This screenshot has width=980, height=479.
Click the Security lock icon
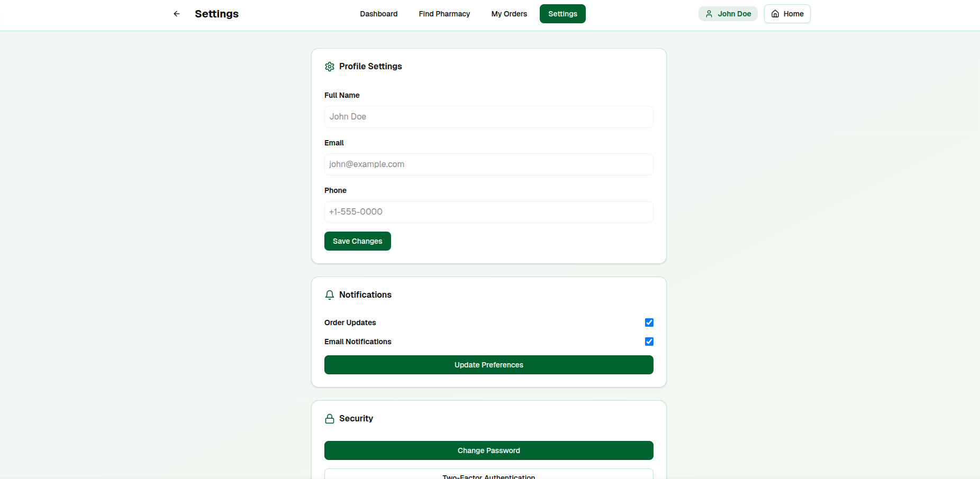[330, 418]
